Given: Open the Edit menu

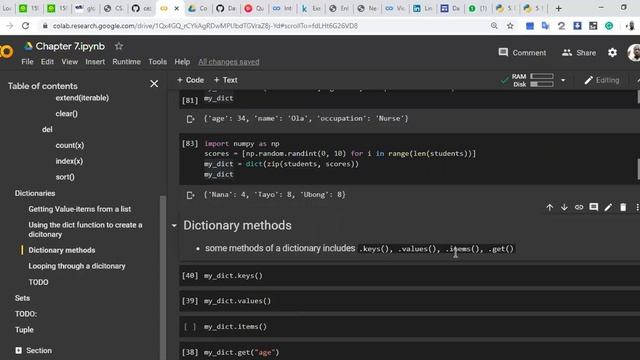Looking at the screenshot, I should [x=47, y=62].
